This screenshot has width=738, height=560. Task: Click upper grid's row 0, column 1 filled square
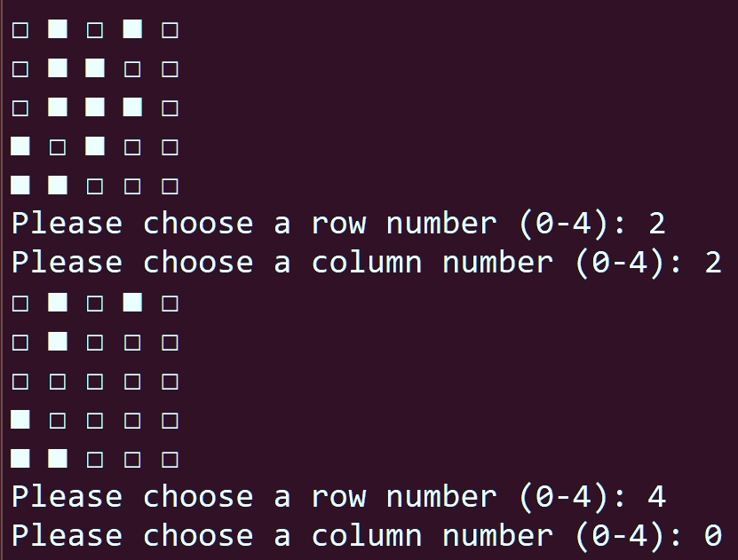point(58,29)
